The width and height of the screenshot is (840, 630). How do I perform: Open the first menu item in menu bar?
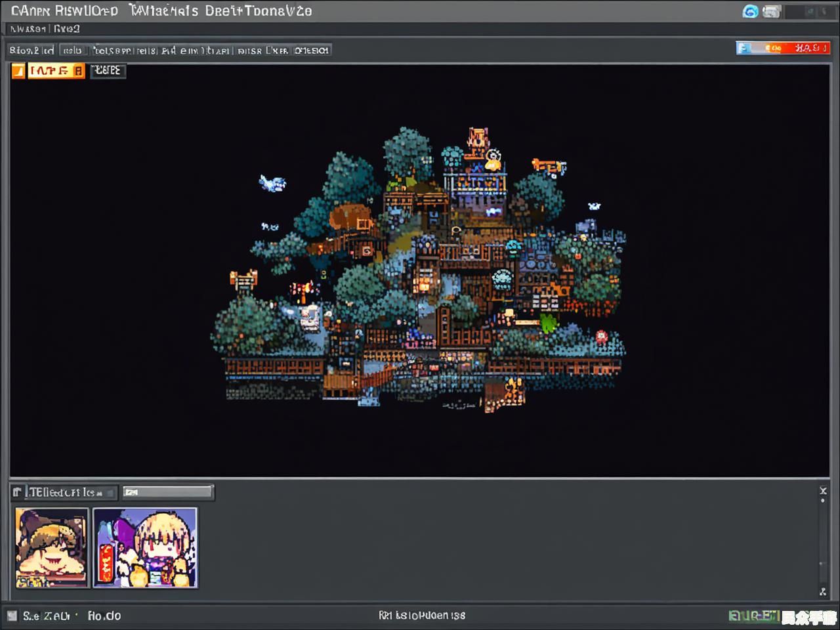(x=28, y=29)
